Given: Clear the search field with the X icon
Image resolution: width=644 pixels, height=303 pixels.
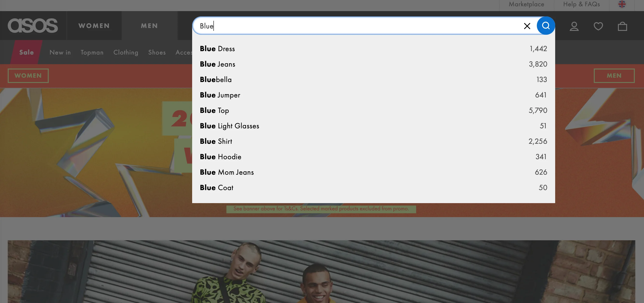Looking at the screenshot, I should click(x=527, y=26).
